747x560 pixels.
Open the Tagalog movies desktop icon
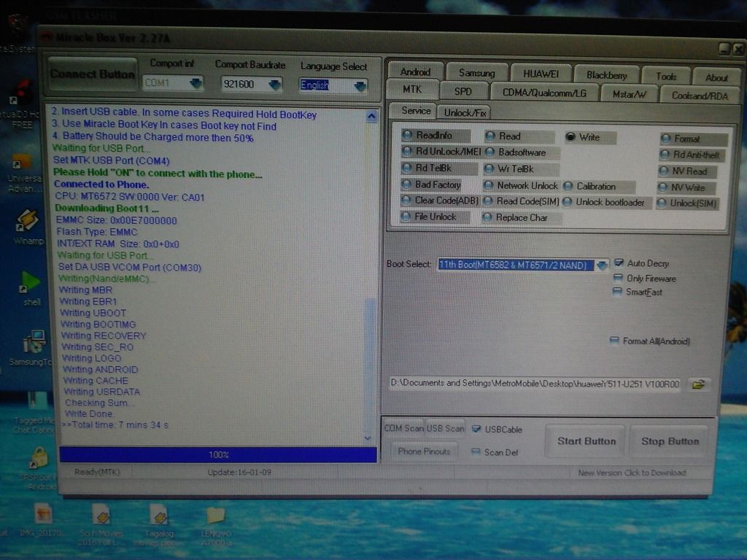(158, 516)
